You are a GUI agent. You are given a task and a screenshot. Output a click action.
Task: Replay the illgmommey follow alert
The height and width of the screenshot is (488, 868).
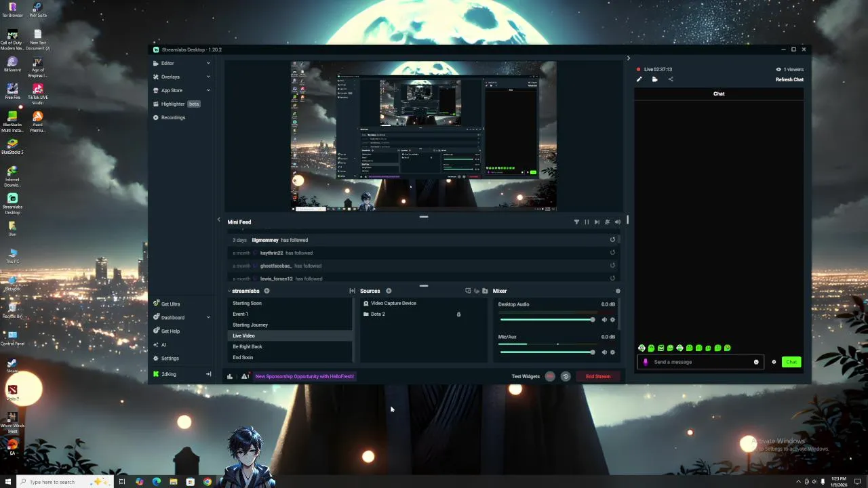(612, 239)
